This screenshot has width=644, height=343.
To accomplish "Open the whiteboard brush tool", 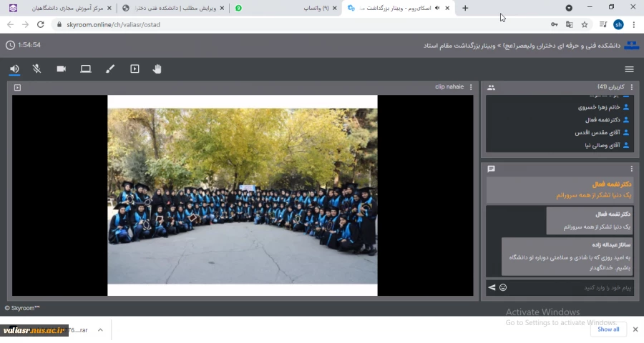I will coord(110,69).
